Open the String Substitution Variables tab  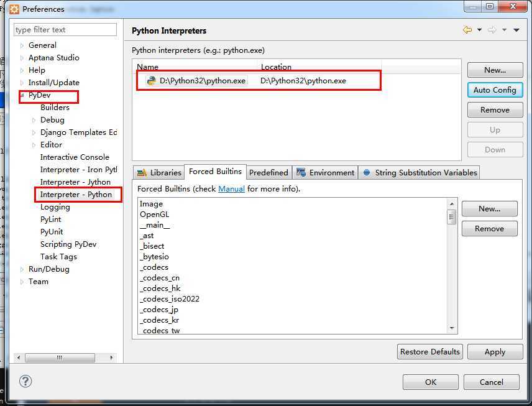coord(420,172)
